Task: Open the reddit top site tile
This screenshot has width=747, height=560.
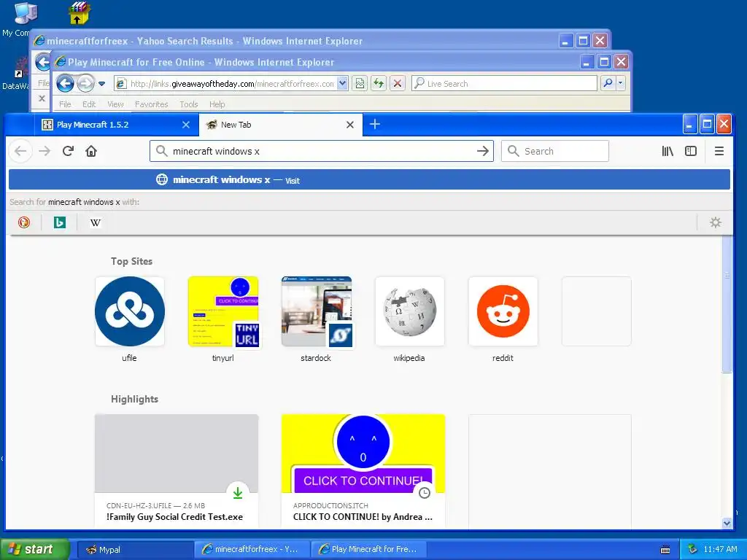Action: [503, 311]
